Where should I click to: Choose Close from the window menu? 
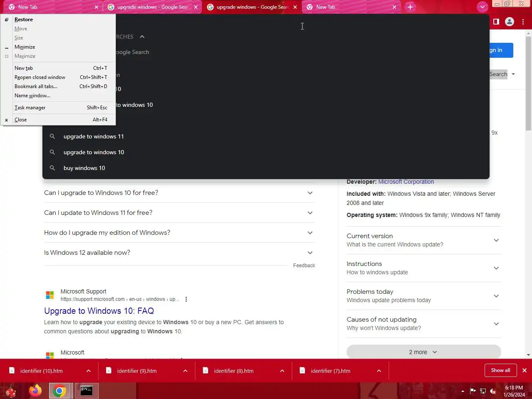click(59, 120)
